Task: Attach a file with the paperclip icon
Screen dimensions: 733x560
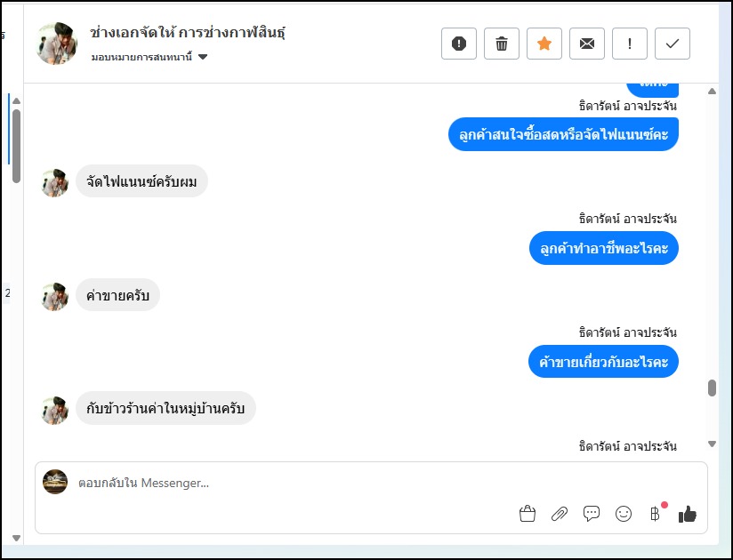Action: coord(560,514)
